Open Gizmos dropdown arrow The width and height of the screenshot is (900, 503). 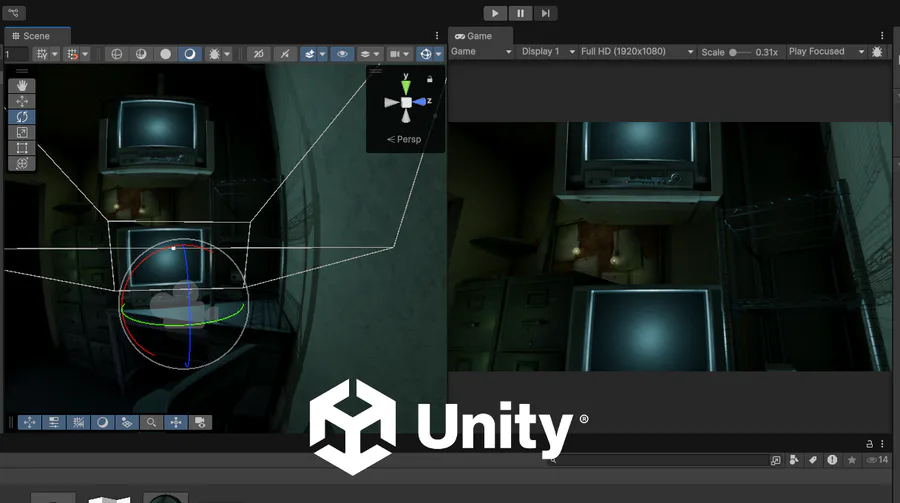point(439,54)
